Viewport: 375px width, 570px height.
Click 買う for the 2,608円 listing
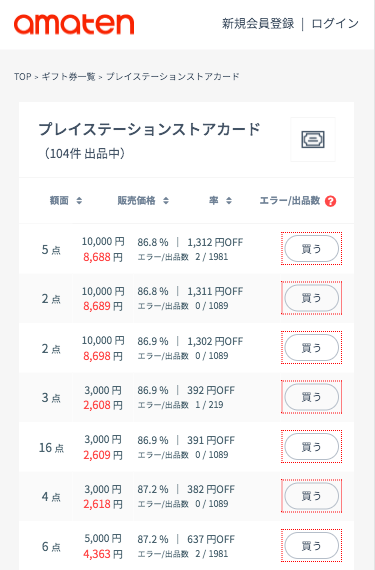[x=311, y=397]
